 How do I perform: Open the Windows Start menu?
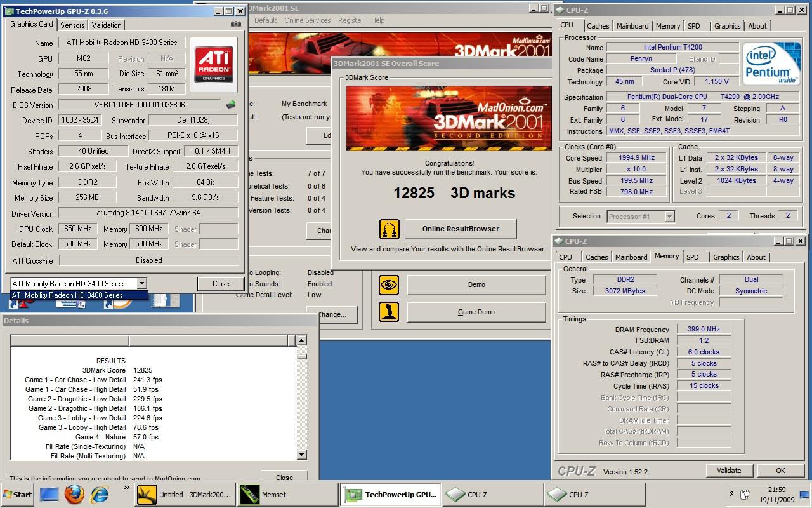(18, 495)
